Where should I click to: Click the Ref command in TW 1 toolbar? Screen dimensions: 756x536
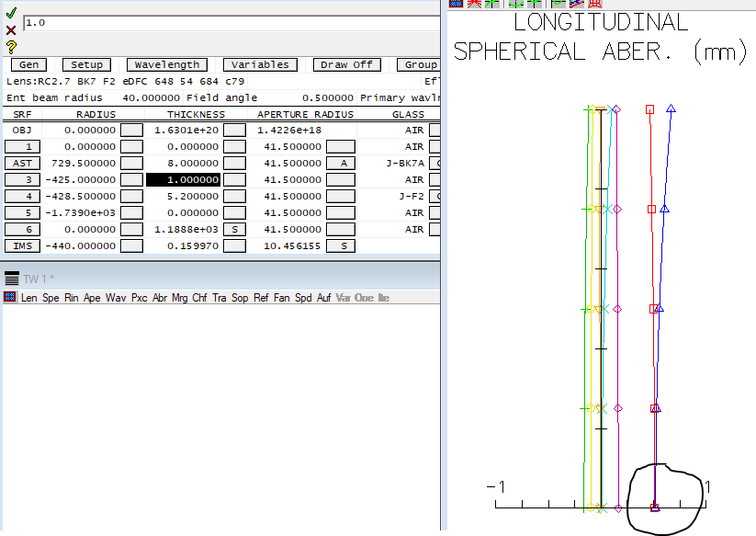(261, 298)
